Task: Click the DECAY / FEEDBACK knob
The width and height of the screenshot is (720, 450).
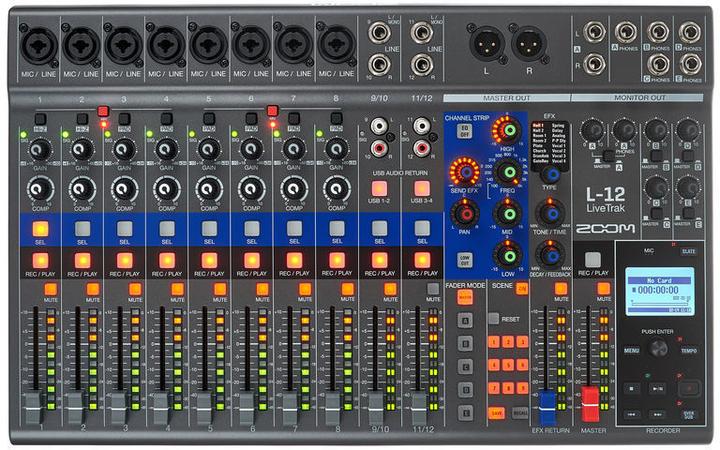Action: point(551,255)
